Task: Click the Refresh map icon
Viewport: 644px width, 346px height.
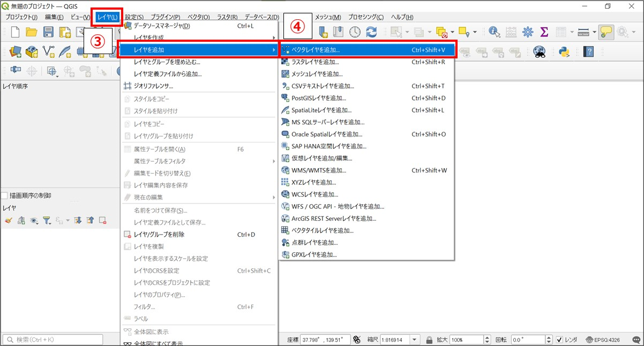Action: (x=371, y=32)
